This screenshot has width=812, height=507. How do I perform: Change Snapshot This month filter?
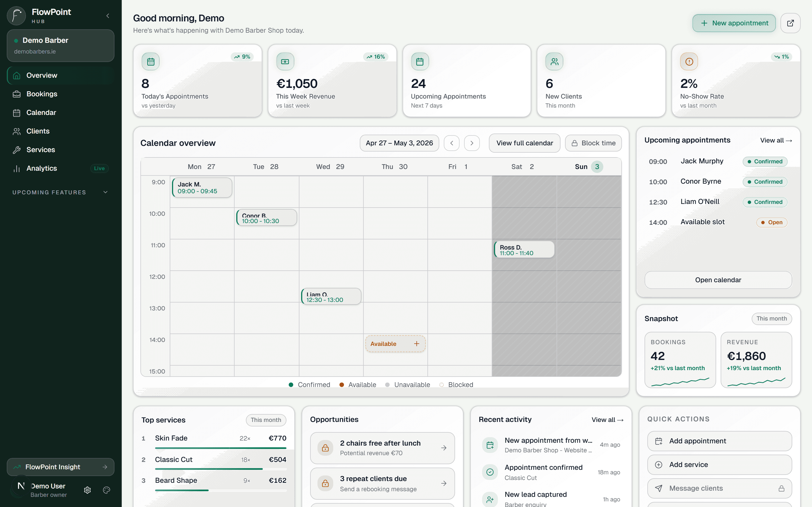pyautogui.click(x=771, y=319)
